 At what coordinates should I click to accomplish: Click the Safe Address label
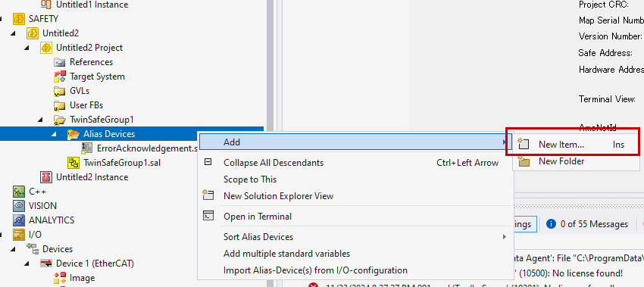[605, 52]
